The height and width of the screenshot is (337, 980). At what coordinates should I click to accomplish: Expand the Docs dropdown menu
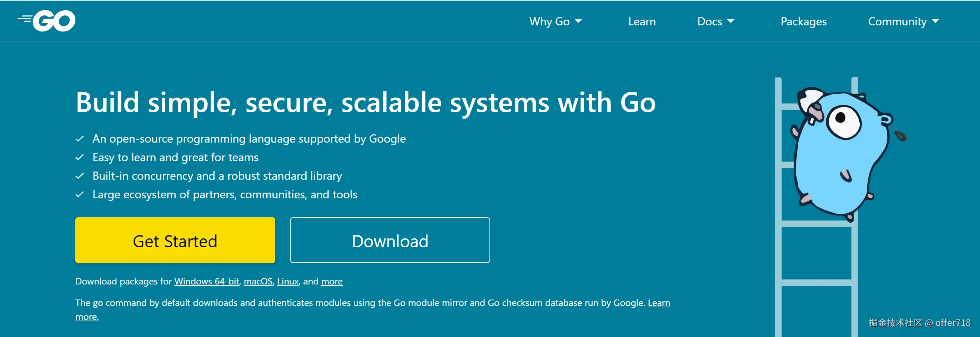pos(715,21)
